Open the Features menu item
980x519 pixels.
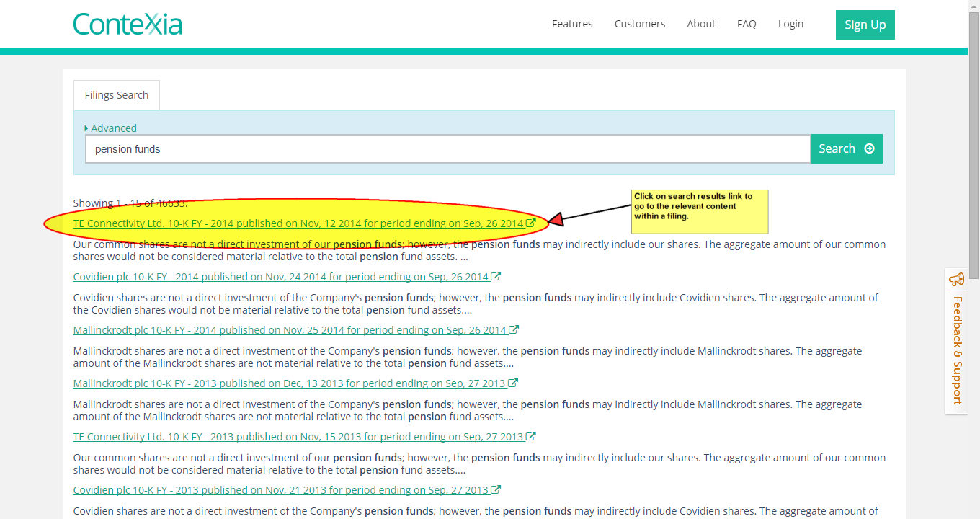pyautogui.click(x=572, y=24)
